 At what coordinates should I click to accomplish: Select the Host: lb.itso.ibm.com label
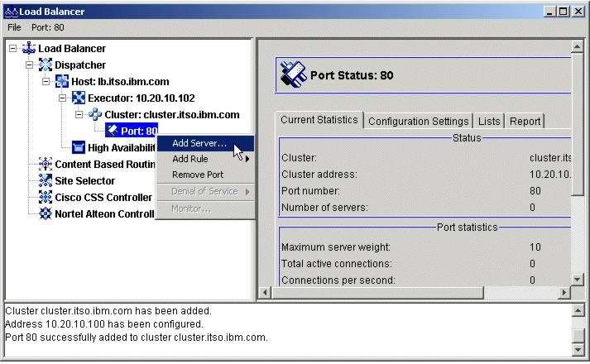[120, 82]
